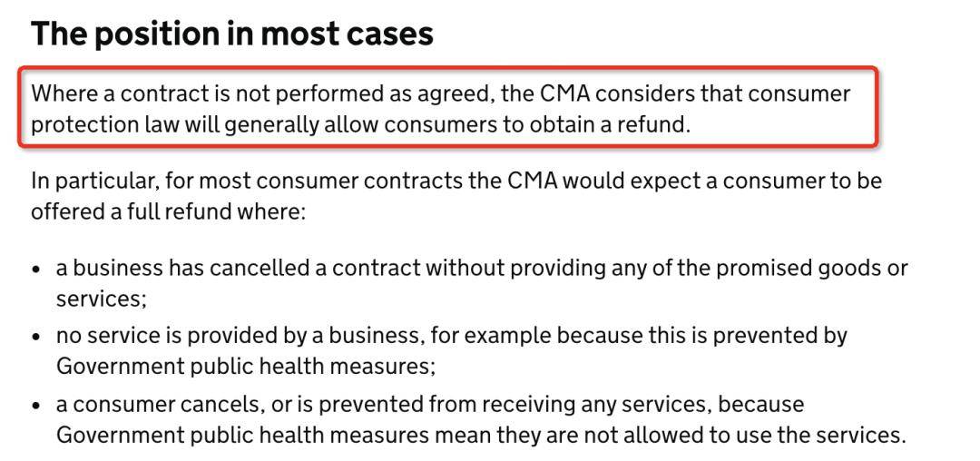
Task: Click the word 'services;' ending the first bullet
Action: (102, 299)
